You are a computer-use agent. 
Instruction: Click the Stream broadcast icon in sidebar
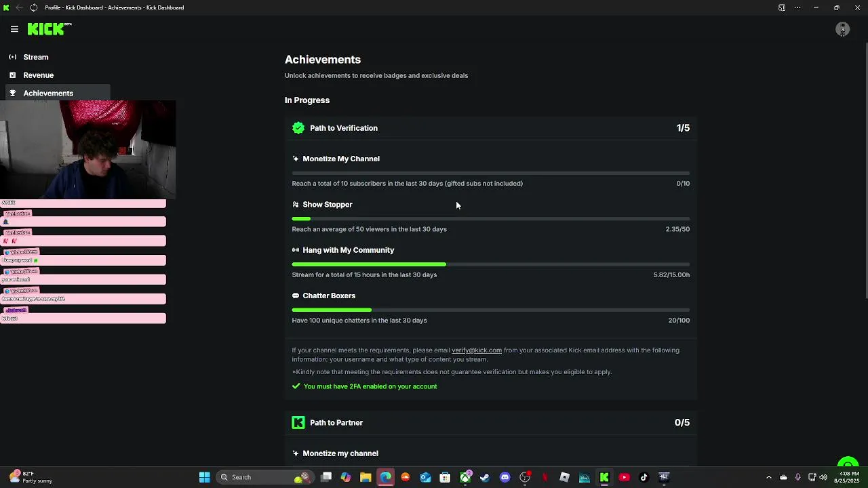click(x=12, y=57)
